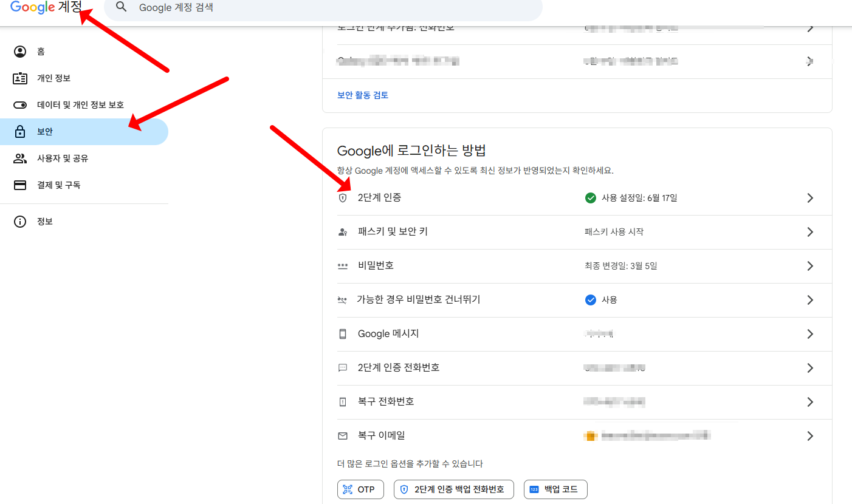Click the 사용자 및 공유 people icon
Viewport: 852px width, 504px height.
tap(20, 158)
